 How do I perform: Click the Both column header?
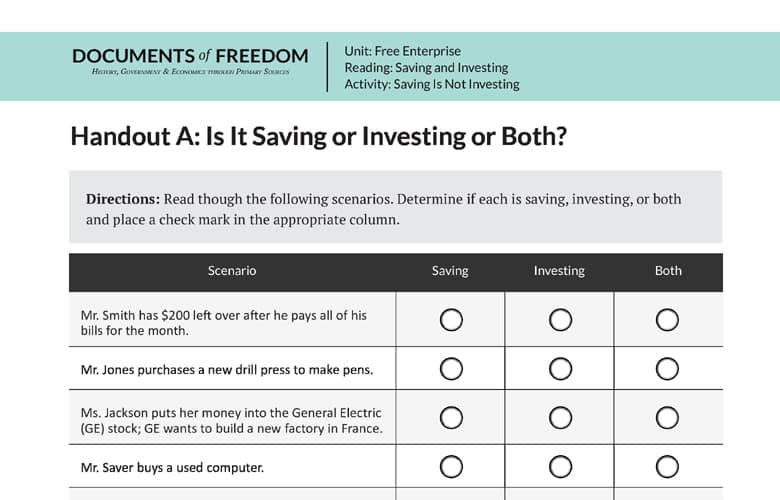[668, 271]
